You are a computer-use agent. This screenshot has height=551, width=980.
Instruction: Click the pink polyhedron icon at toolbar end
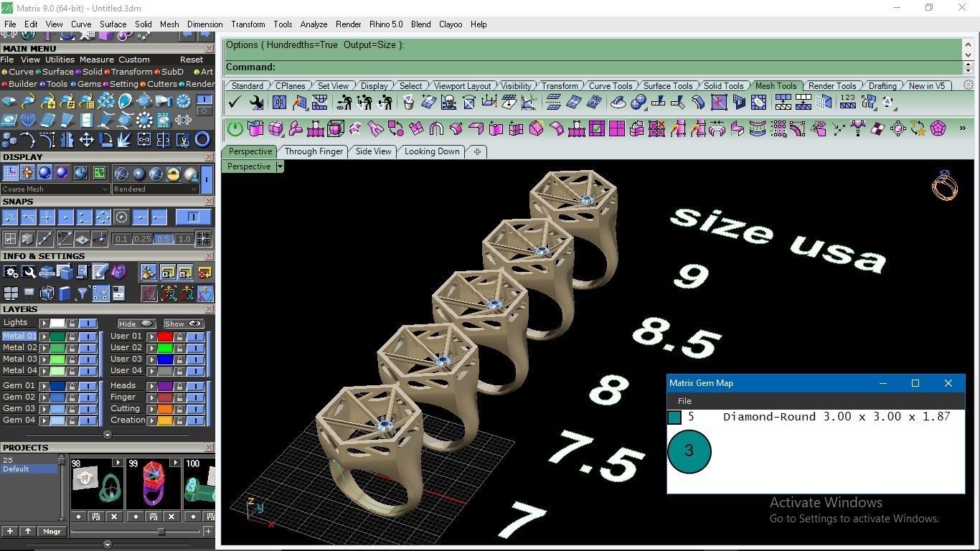[938, 129]
